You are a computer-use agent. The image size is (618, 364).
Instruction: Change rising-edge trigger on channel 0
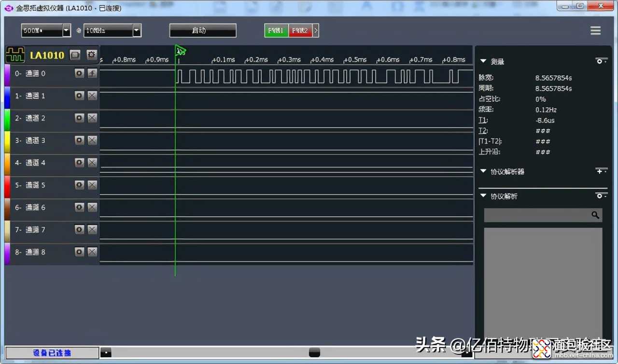[x=92, y=73]
